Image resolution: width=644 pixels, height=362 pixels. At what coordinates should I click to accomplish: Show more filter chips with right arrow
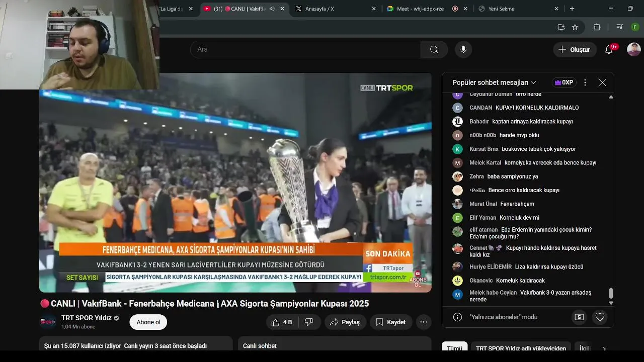click(604, 348)
